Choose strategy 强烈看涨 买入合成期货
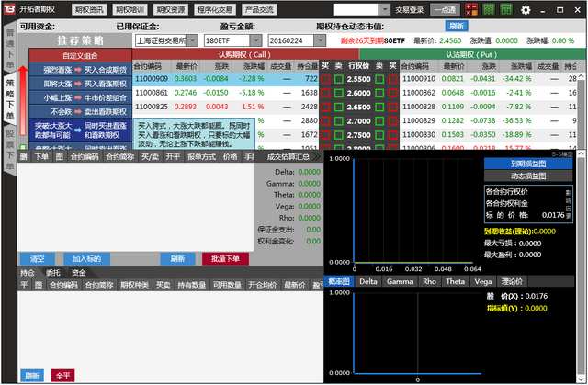588x385 pixels. point(81,69)
